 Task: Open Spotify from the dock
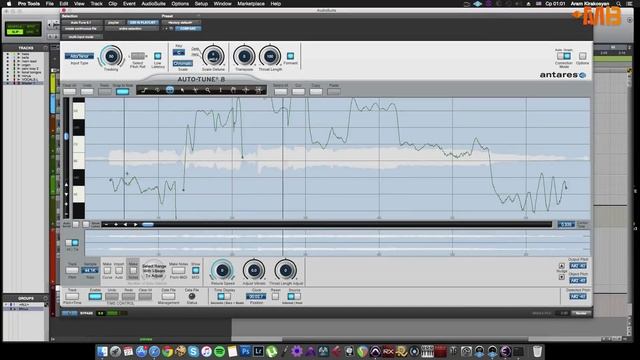pos(220,351)
